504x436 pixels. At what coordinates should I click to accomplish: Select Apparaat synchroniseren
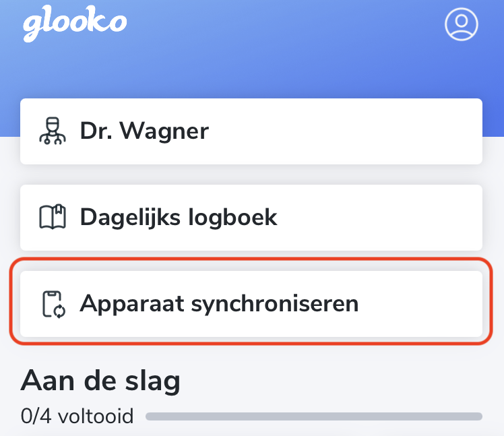251,304
